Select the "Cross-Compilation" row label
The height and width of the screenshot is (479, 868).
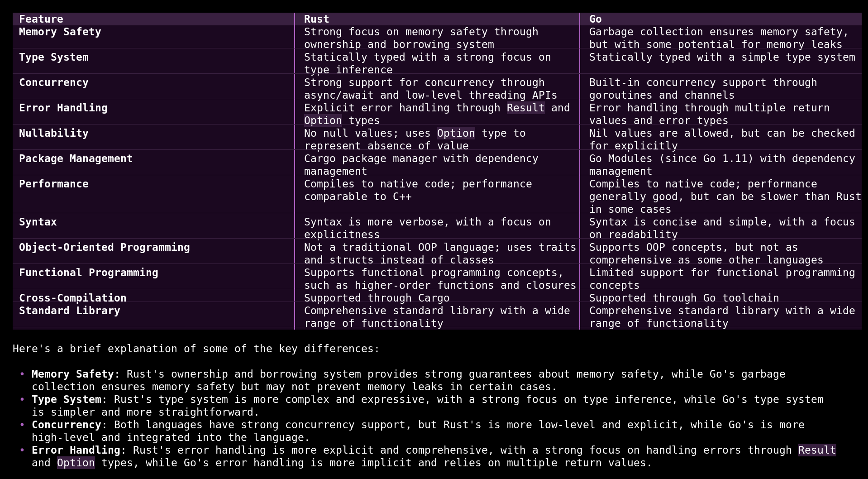[72, 298]
